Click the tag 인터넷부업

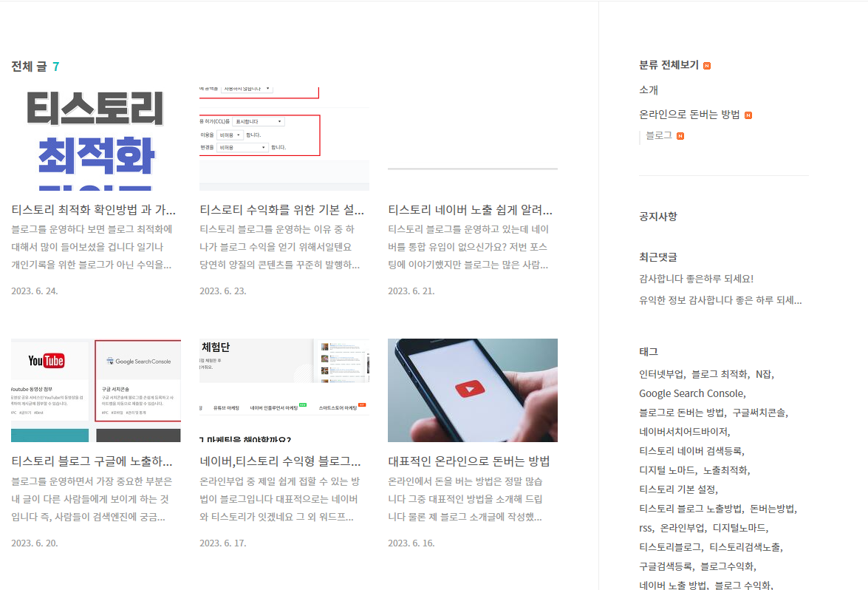click(660, 374)
